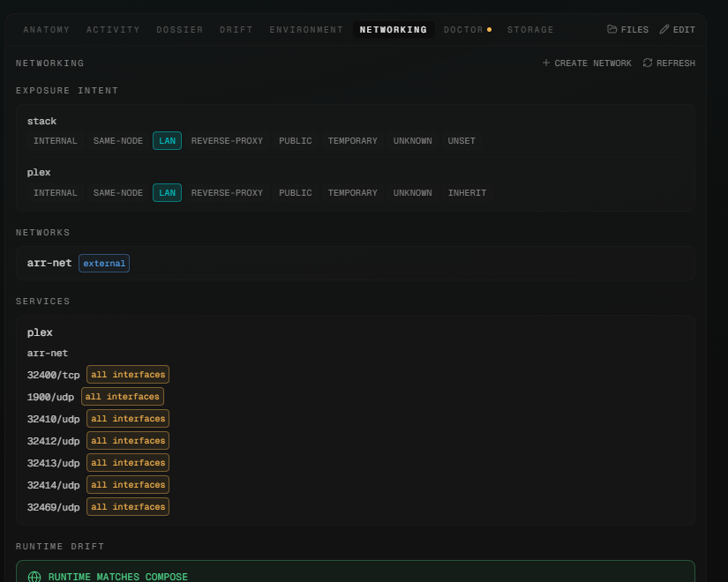The image size is (728, 582).
Task: Click the arr-net network name
Action: click(49, 263)
